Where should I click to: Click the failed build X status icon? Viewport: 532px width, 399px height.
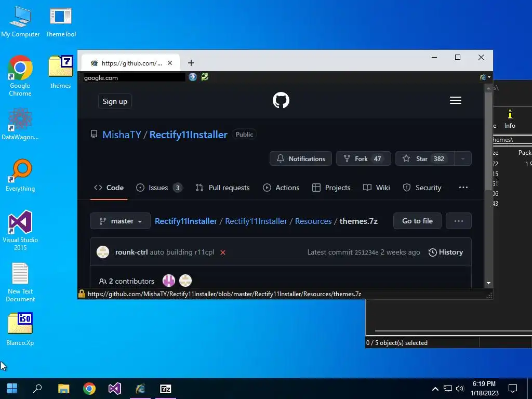click(223, 252)
